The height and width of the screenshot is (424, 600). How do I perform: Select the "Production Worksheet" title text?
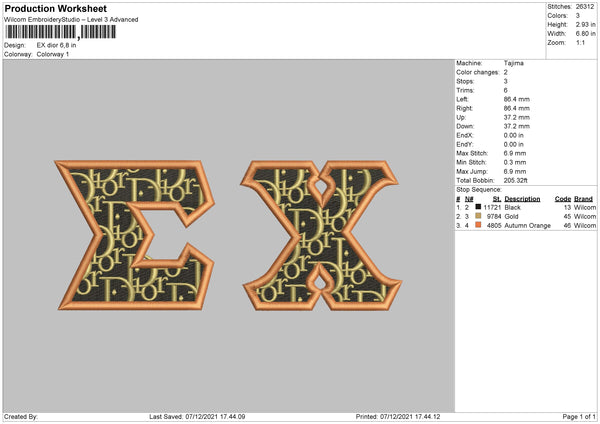(x=55, y=8)
